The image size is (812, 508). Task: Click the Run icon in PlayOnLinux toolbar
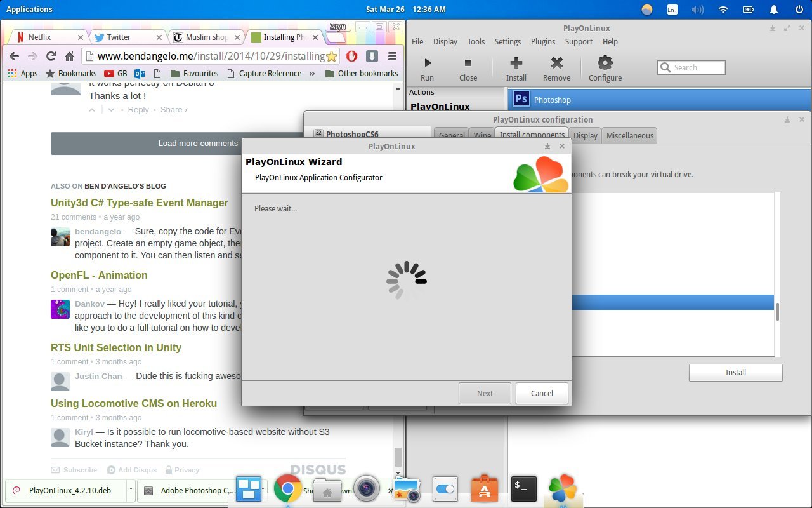pos(428,63)
